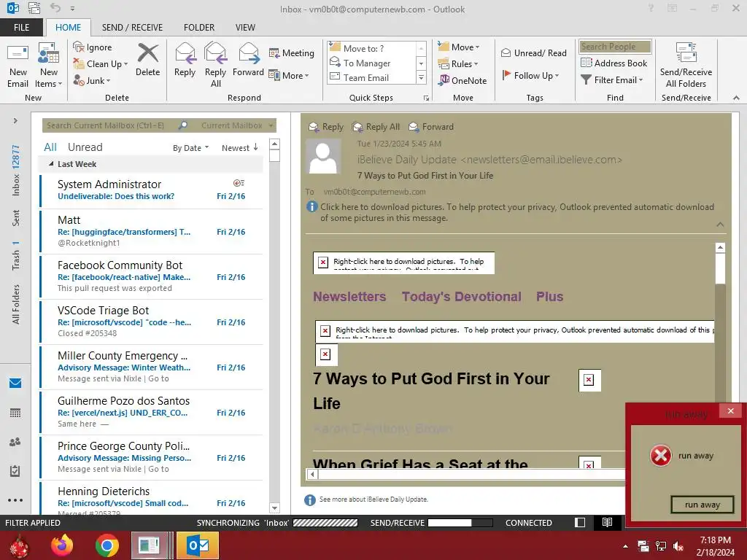Image resolution: width=747 pixels, height=560 pixels.
Task: Open the Quick Steps dialog launcher
Action: point(426,98)
